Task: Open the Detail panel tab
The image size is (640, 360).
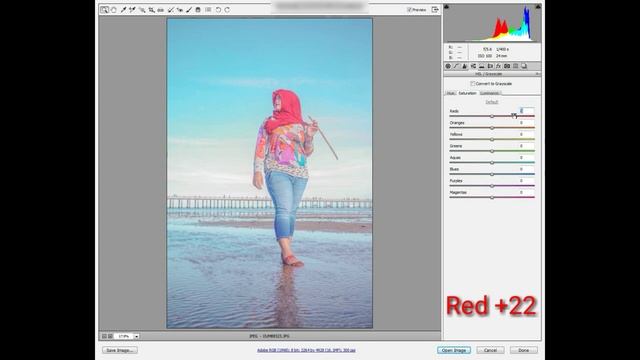Action: tap(464, 66)
